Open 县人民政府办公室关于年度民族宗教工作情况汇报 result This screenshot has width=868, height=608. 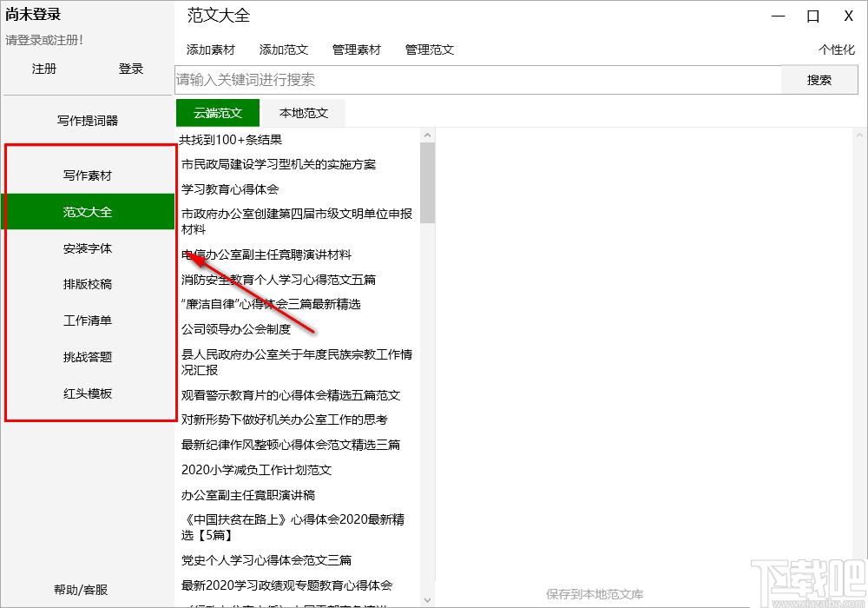[x=297, y=362]
